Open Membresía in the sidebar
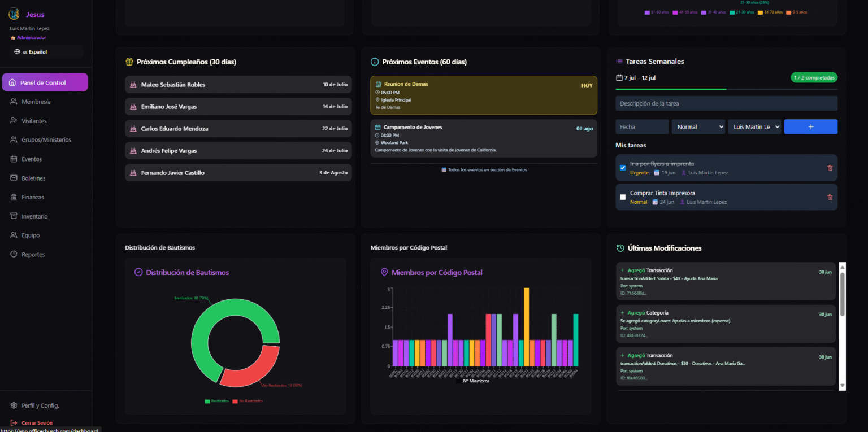 36,102
